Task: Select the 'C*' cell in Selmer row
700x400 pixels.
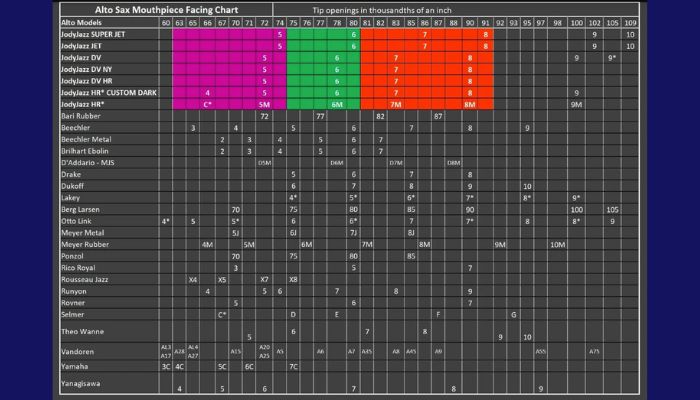Action: click(222, 315)
